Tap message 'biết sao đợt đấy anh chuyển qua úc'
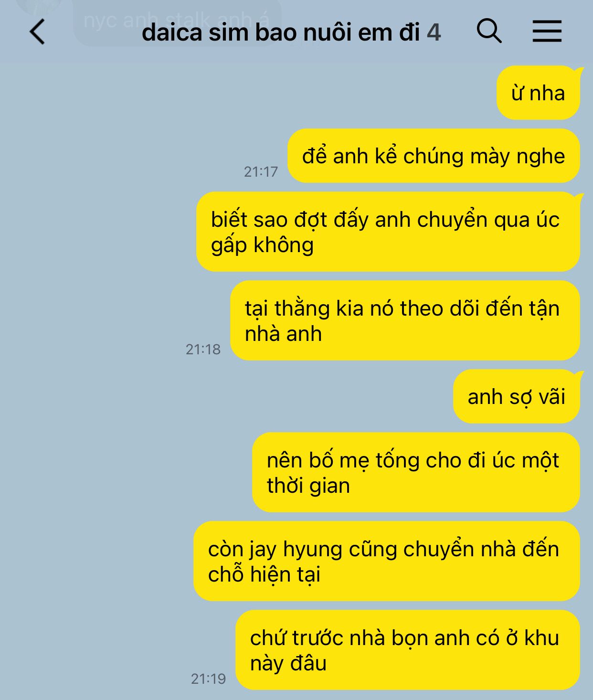This screenshot has height=700, width=593. [x=388, y=232]
